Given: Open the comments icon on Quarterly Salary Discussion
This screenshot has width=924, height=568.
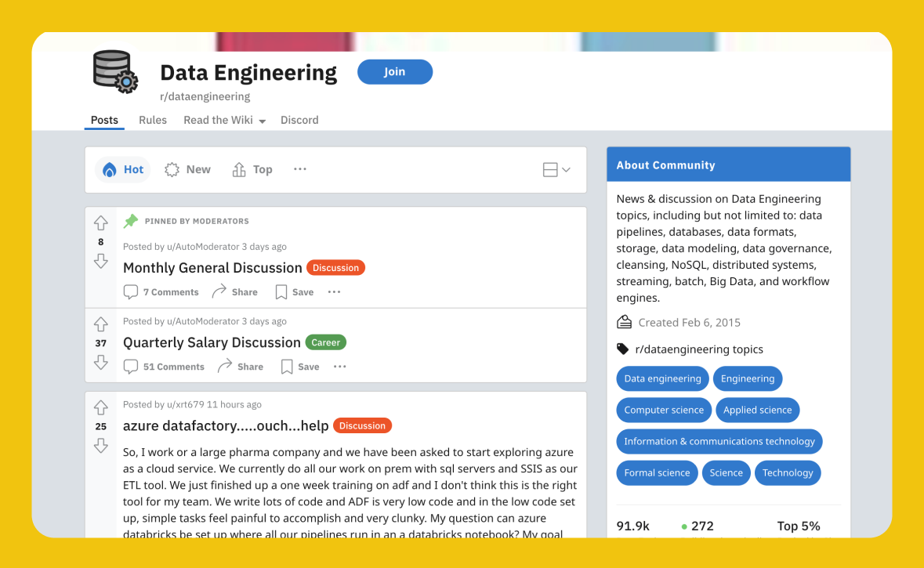Looking at the screenshot, I should pos(130,366).
